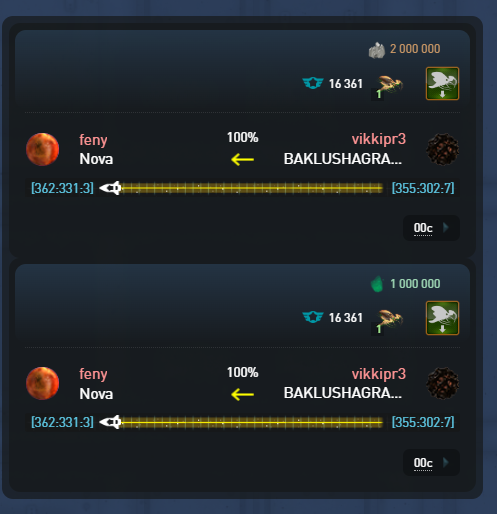This screenshot has height=514, width=497.
Task: Click the metal resource icon in first fleet
Action: [x=377, y=50]
